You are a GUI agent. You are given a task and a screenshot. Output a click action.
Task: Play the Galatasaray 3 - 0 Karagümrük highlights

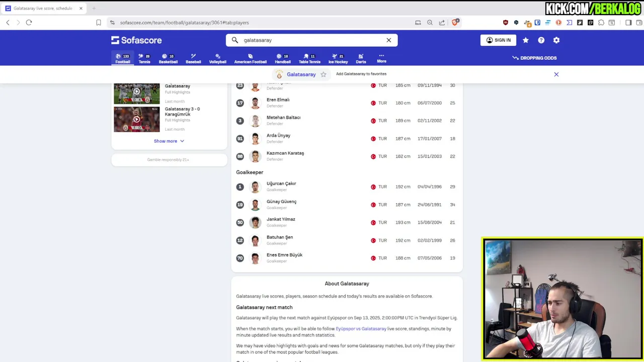136,119
